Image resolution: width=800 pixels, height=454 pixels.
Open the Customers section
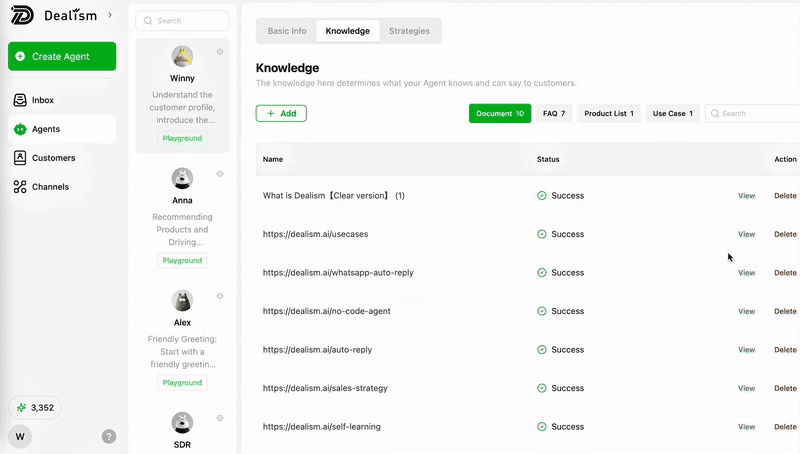[x=62, y=158]
